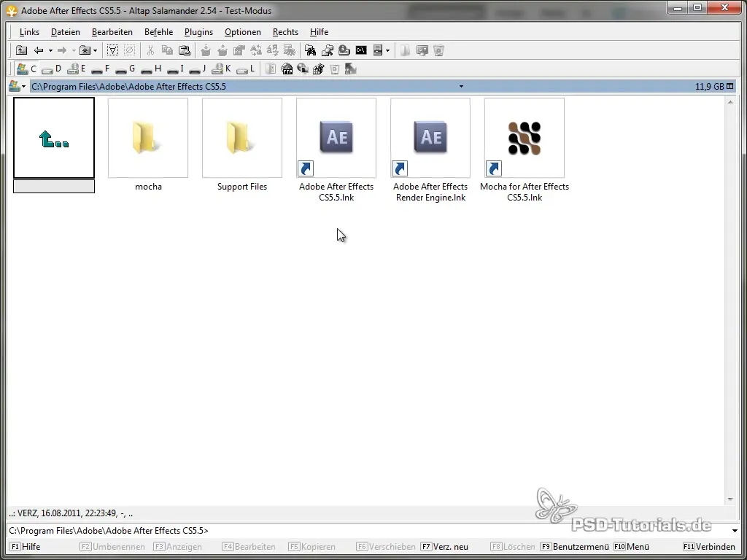
Task: Click the grayed recycle bin toolbar icon
Action: click(438, 50)
